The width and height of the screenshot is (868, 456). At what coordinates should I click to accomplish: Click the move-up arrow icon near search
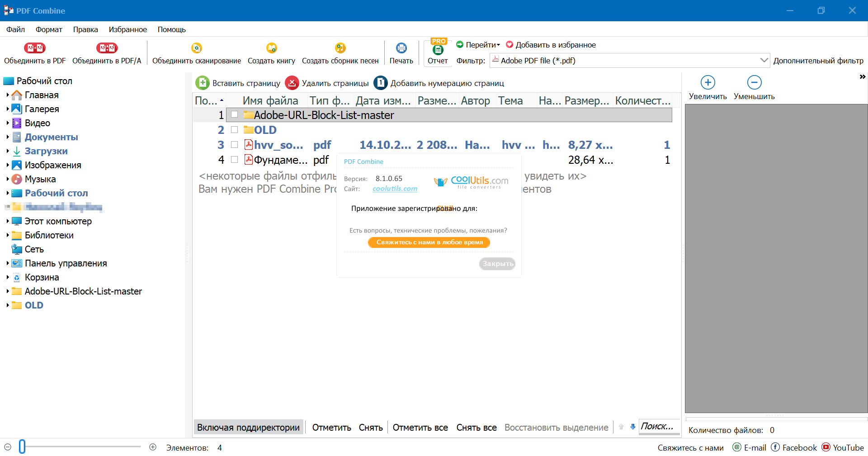pos(621,427)
